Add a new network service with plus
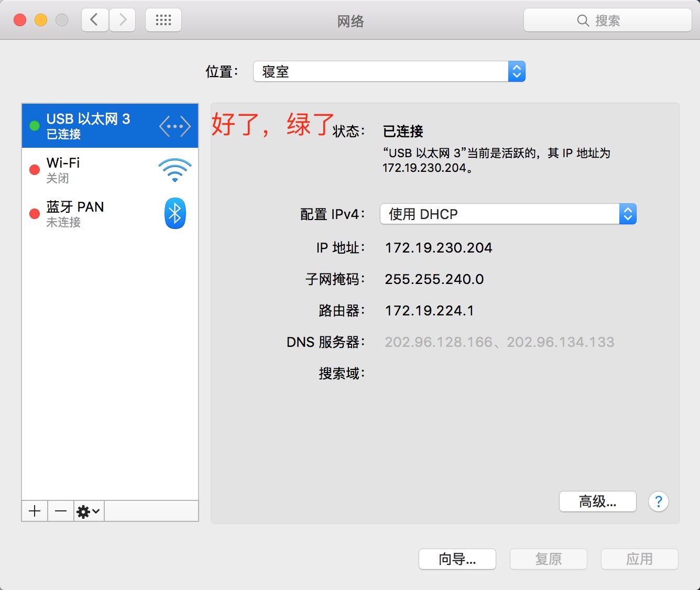Image resolution: width=700 pixels, height=590 pixels. pyautogui.click(x=35, y=511)
